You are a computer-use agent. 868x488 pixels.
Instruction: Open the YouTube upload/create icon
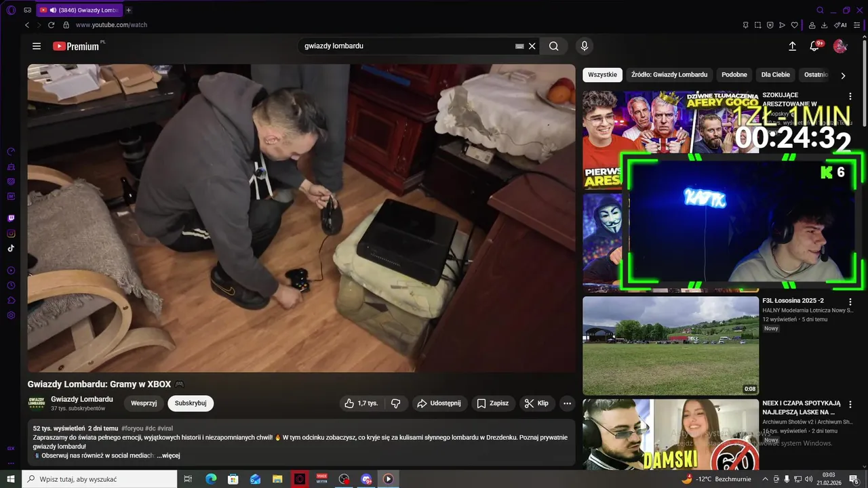tap(792, 46)
